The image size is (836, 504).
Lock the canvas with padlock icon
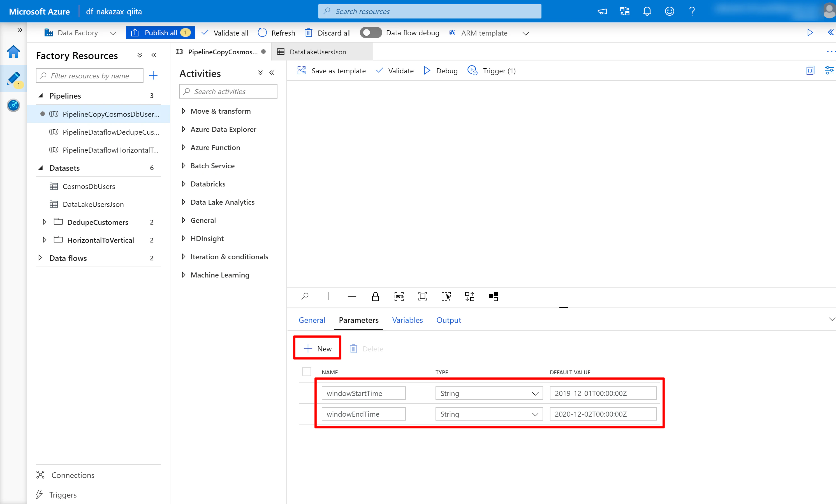coord(375,296)
